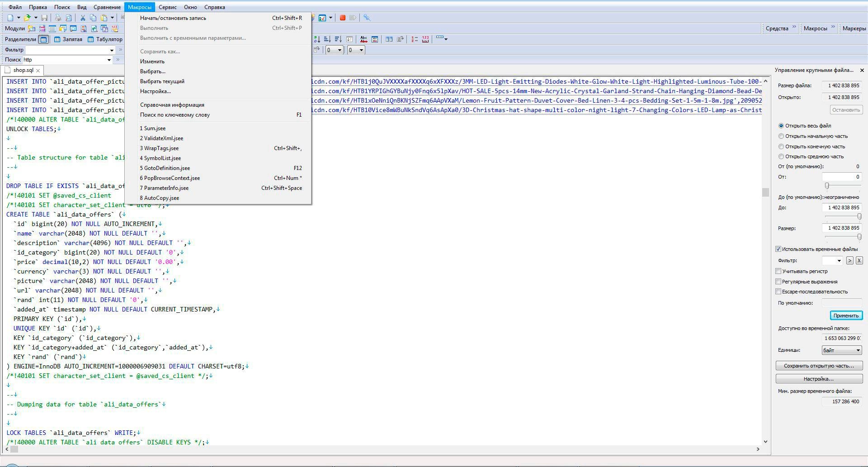Click the 'От' range slider thumb

[x=827, y=186]
